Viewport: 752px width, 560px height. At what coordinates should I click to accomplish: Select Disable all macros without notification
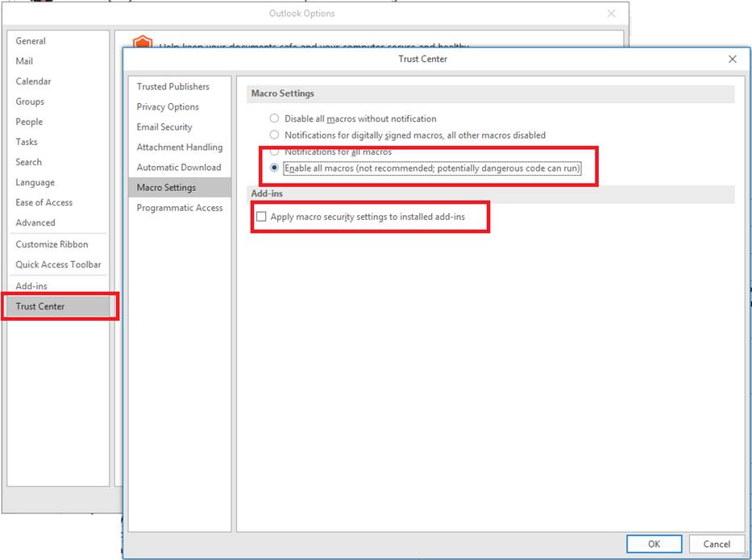[274, 118]
